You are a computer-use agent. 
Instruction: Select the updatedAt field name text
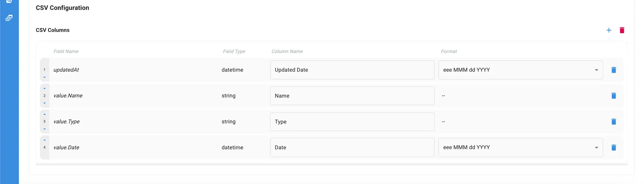[66, 70]
